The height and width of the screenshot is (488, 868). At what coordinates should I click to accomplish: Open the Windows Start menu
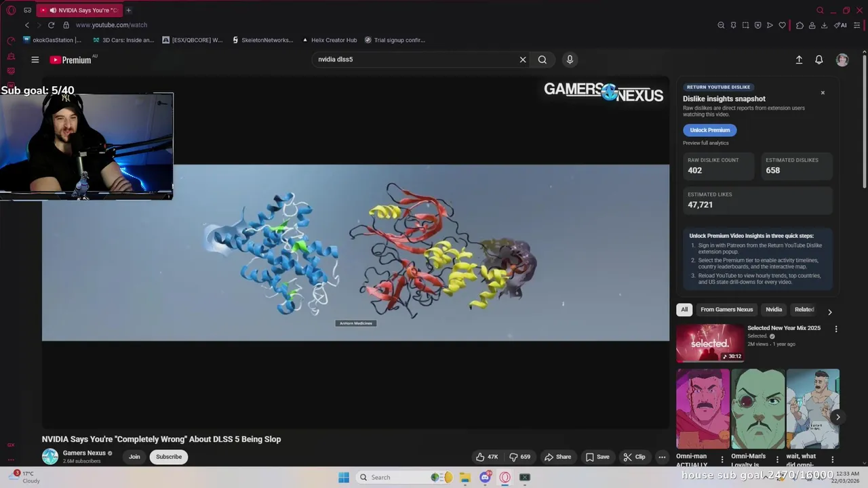coord(344,477)
